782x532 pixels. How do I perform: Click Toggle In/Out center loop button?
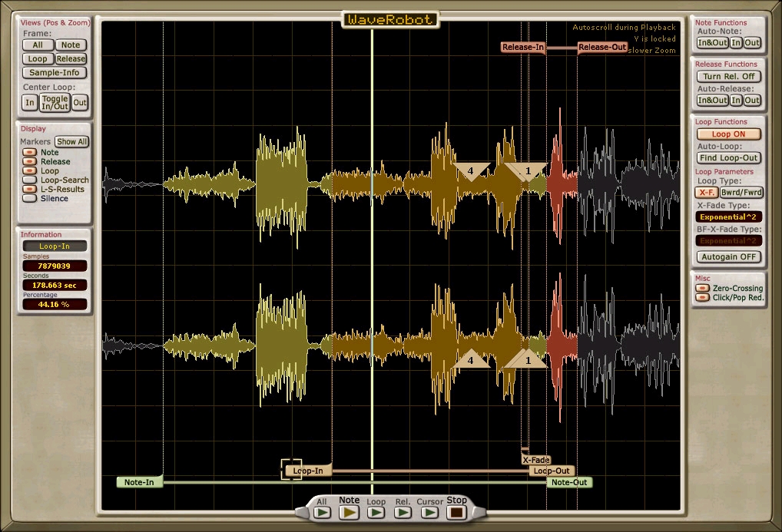[x=55, y=103]
